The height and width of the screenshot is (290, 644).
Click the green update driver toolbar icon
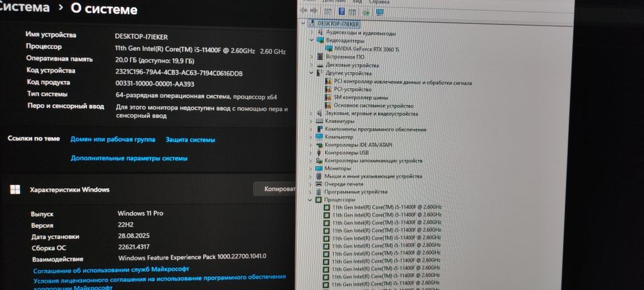click(366, 12)
